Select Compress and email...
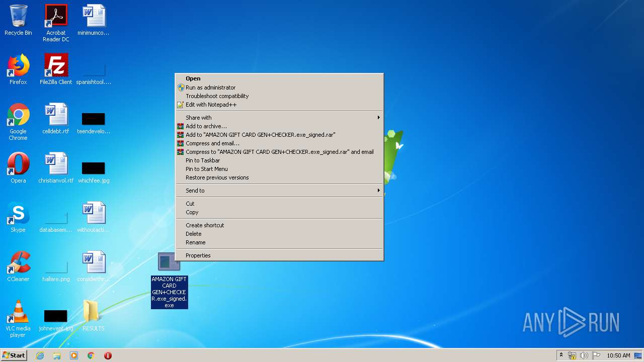The image size is (644, 362). point(279,143)
